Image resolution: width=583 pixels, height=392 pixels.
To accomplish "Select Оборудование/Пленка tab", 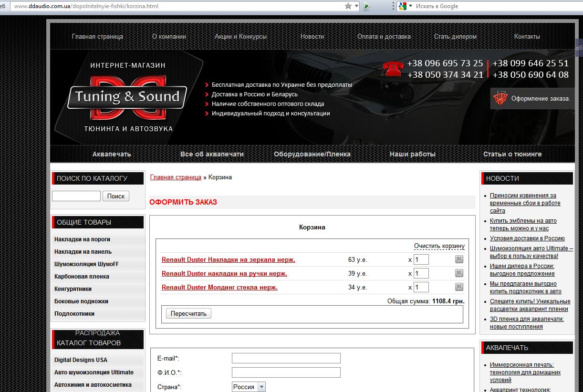I will pos(312,154).
